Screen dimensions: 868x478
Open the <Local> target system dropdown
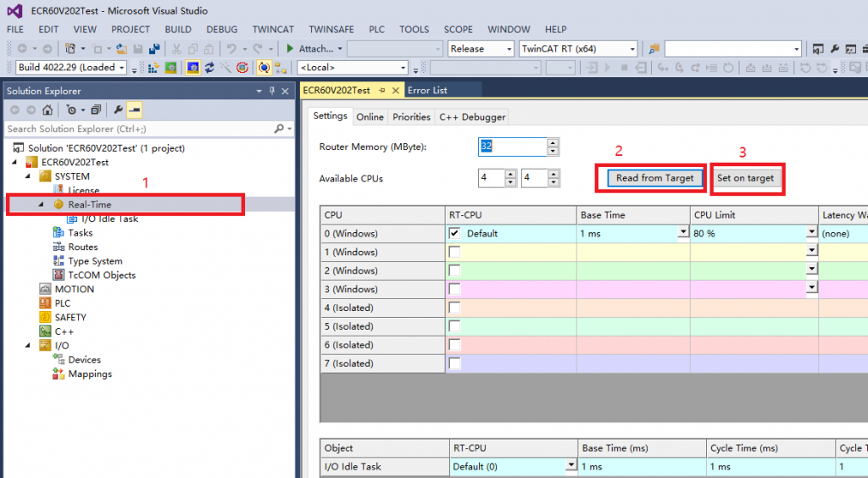click(x=403, y=68)
